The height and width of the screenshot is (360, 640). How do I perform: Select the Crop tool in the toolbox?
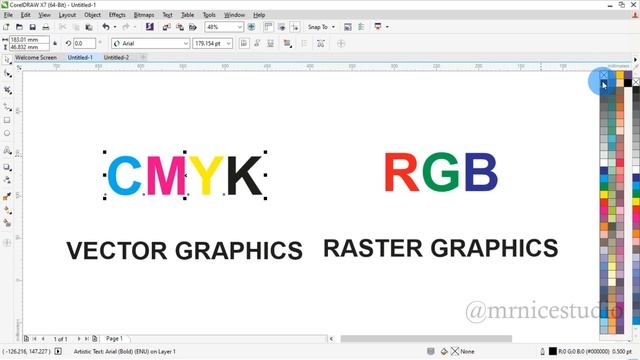pos(7,90)
